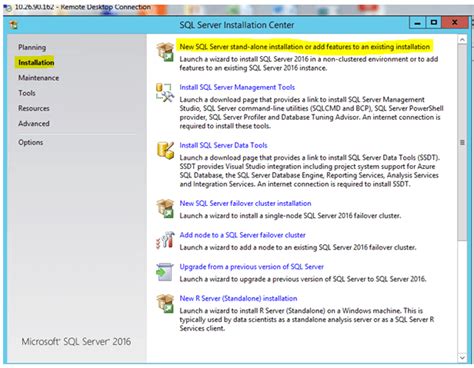Viewport: 474px width, 368px height.
Task: Open the Maintenance page
Action: [38, 78]
